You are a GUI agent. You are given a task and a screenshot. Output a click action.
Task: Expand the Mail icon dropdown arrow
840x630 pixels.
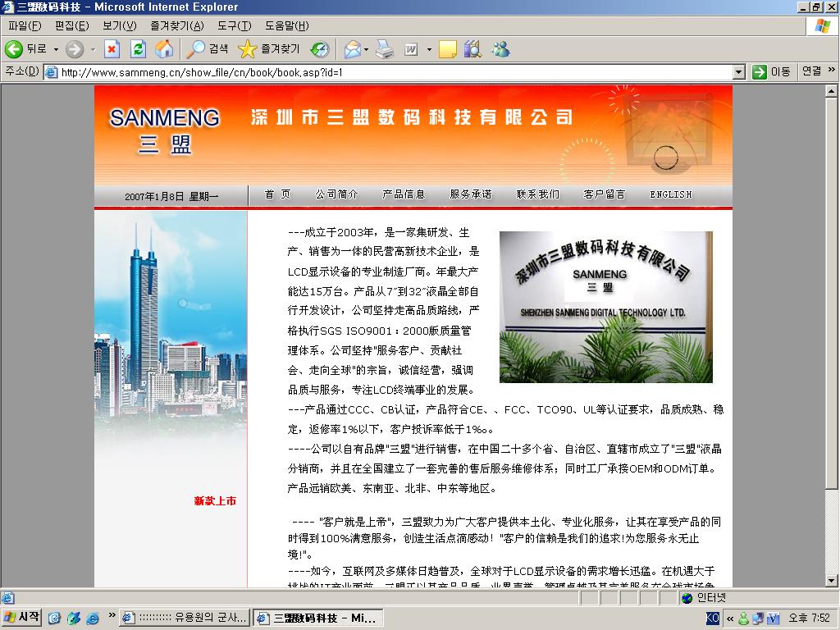(x=366, y=48)
